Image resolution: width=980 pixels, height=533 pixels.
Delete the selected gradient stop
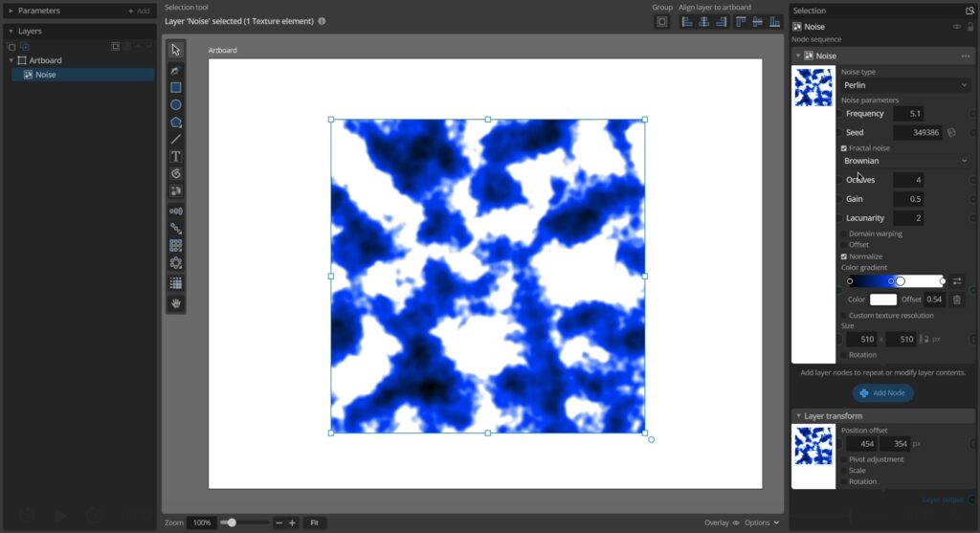point(957,300)
